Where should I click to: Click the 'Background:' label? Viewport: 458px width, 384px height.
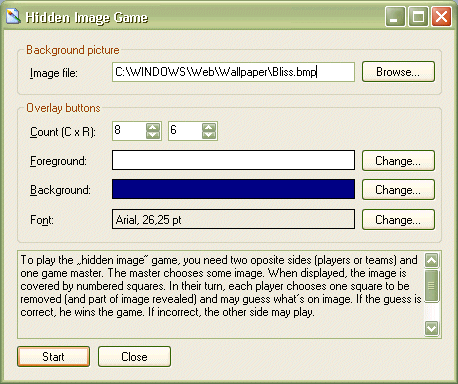click(60, 190)
